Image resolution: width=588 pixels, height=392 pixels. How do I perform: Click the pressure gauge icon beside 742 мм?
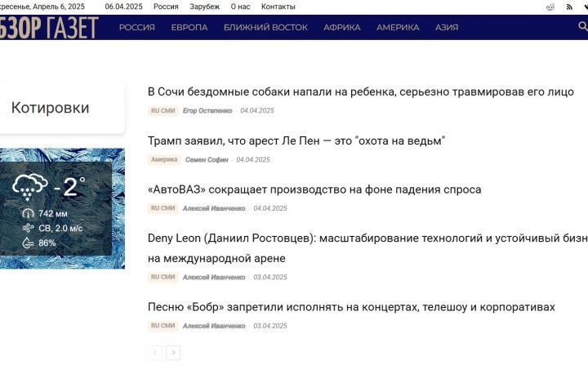point(28,213)
